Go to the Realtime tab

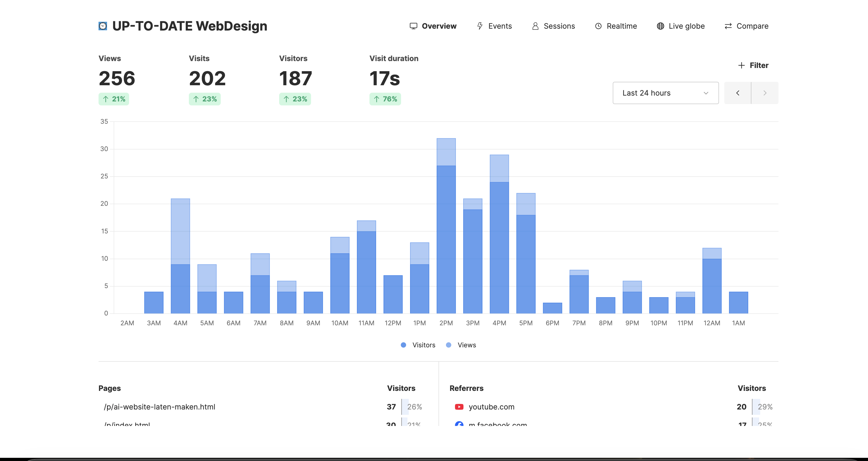pos(616,26)
